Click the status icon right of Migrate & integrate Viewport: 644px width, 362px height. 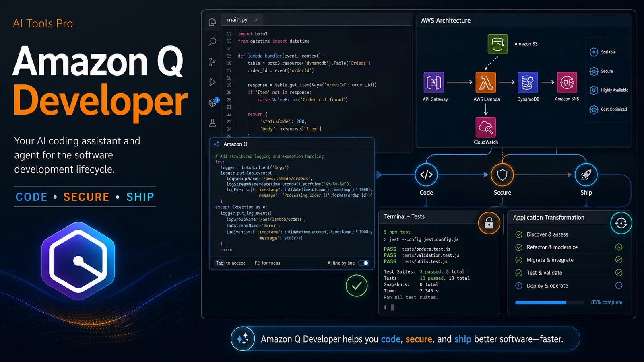pos(619,260)
